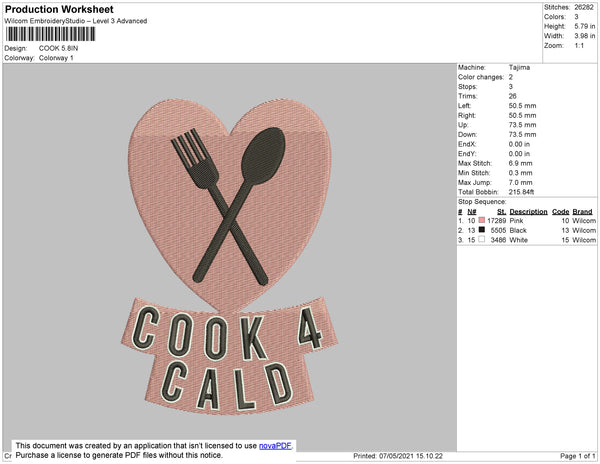This screenshot has width=600, height=464.
Task: Click 'Wilcom EmbroideryStudio – Level 3 Advanced' text
Action: tap(76, 21)
